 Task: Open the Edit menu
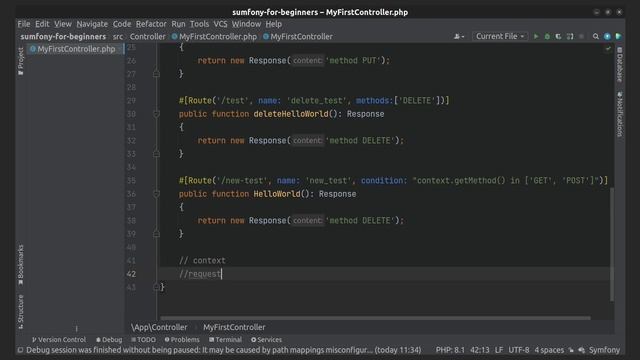pyautogui.click(x=42, y=24)
